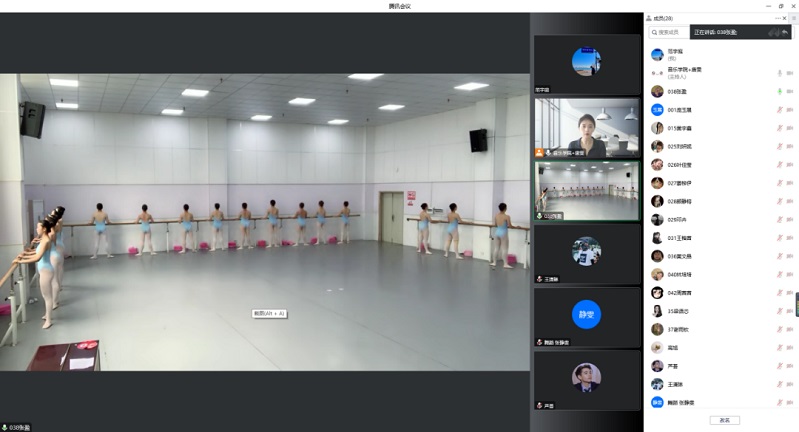Click search magnifier icon in members panel
Image resolution: width=799 pixels, height=432 pixels.
654,33
